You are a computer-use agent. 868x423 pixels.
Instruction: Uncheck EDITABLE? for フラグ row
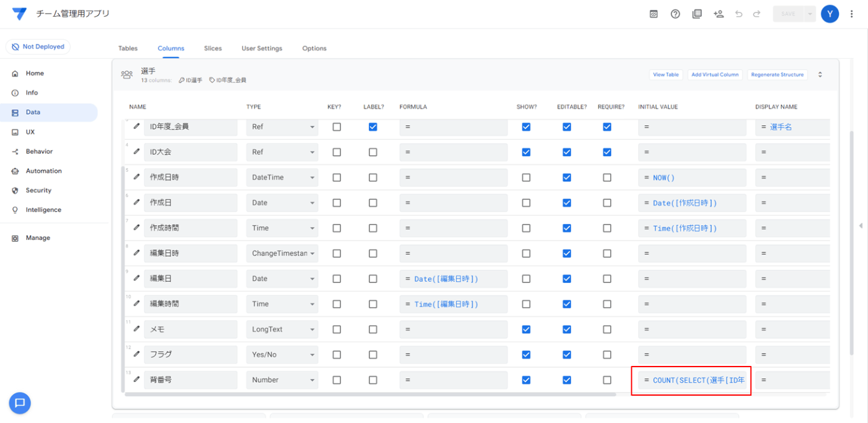click(x=567, y=355)
